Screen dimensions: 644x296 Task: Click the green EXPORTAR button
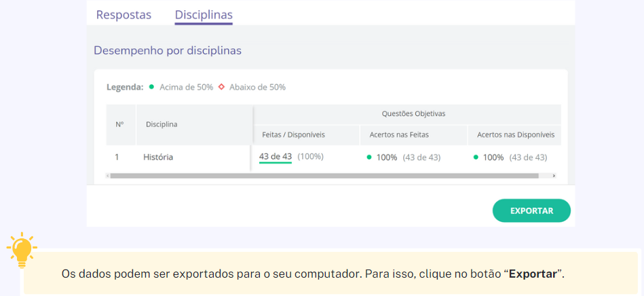point(531,210)
